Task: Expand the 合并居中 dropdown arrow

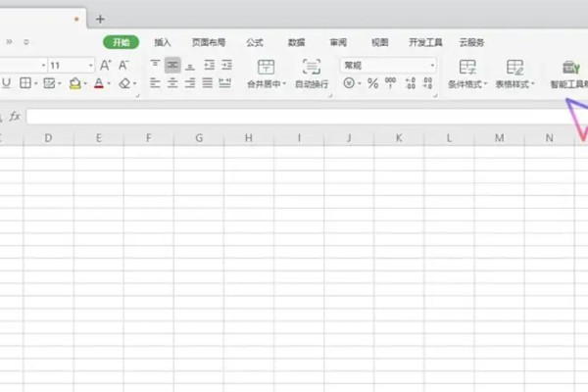Action: coord(284,83)
